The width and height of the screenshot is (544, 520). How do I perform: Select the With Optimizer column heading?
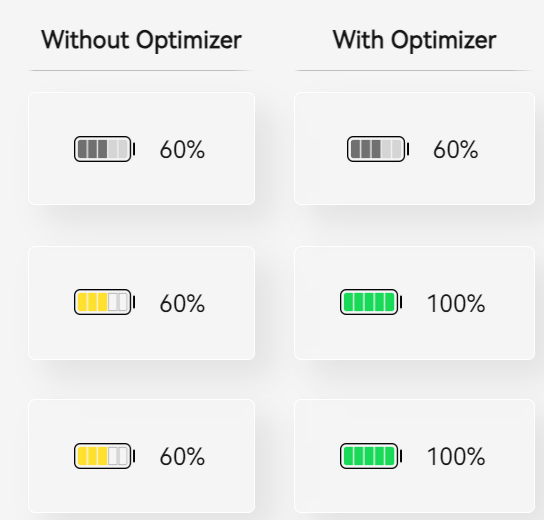pos(414,40)
